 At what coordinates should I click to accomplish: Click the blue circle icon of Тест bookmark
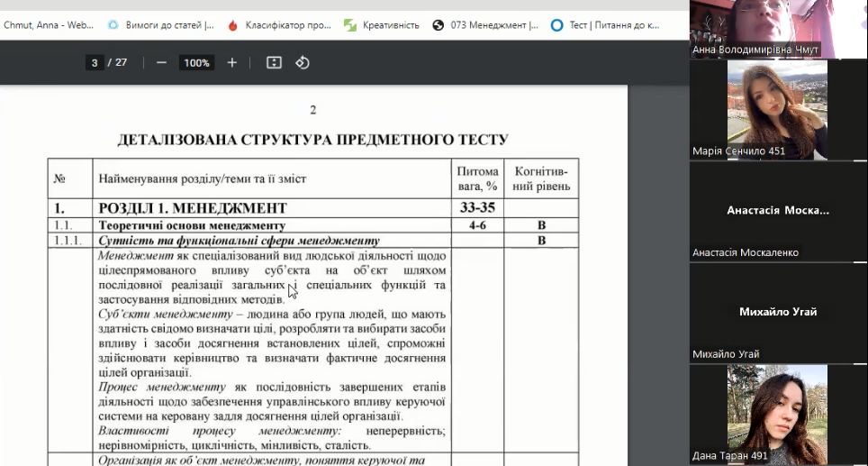point(556,25)
